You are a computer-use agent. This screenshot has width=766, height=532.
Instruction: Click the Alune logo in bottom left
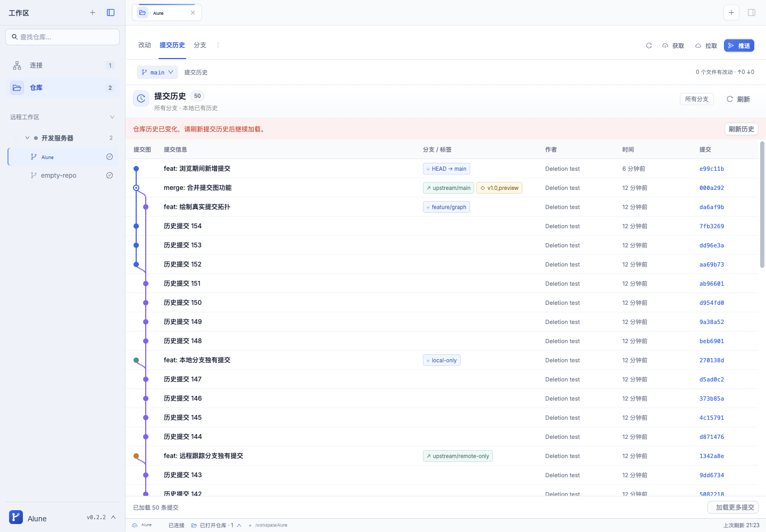[x=16, y=517]
